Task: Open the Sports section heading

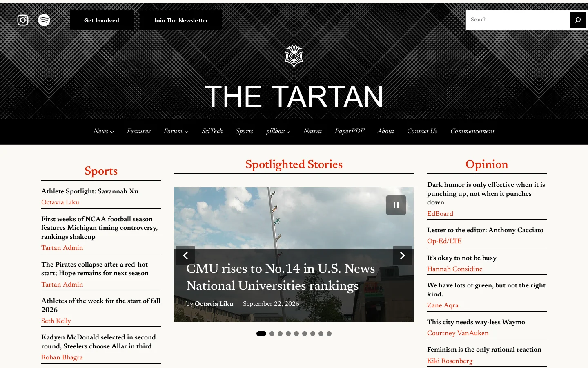Action: pos(101,171)
